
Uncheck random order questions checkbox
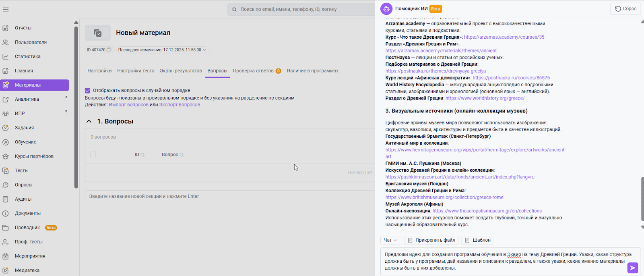coord(88,91)
